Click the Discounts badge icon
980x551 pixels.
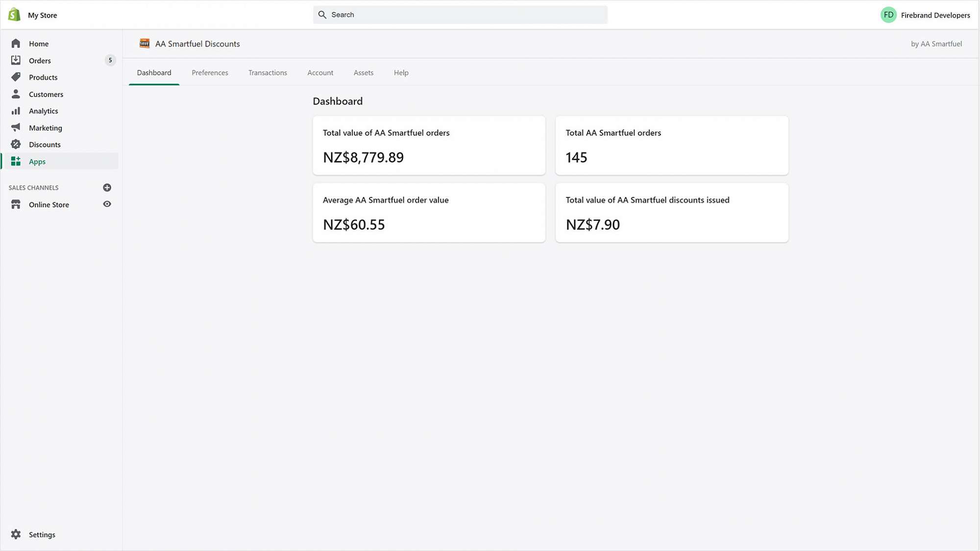16,144
